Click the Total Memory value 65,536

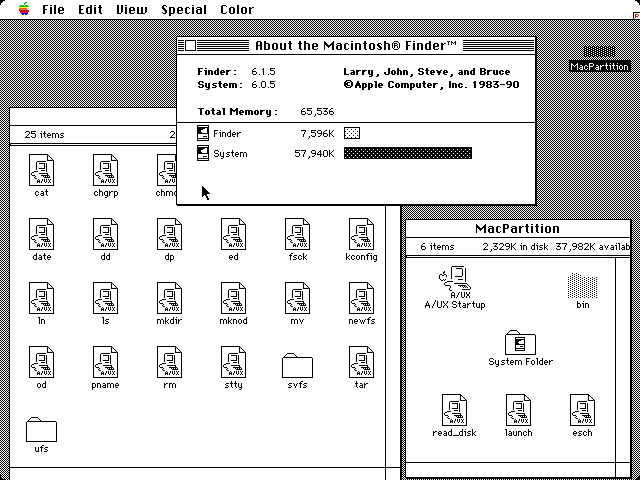(317, 112)
